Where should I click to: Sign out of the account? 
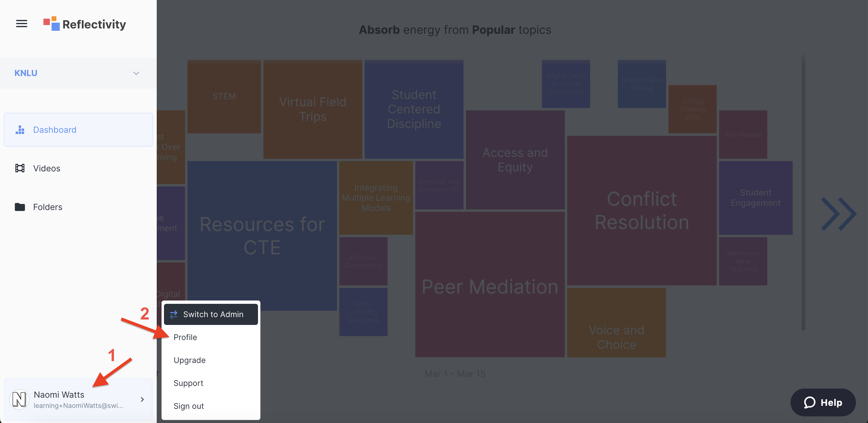pos(189,406)
